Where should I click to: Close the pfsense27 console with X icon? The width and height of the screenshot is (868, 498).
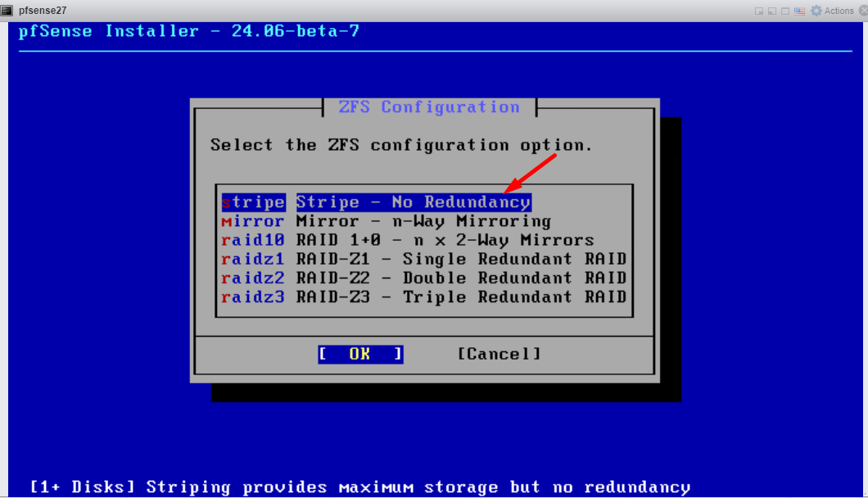[x=863, y=11]
